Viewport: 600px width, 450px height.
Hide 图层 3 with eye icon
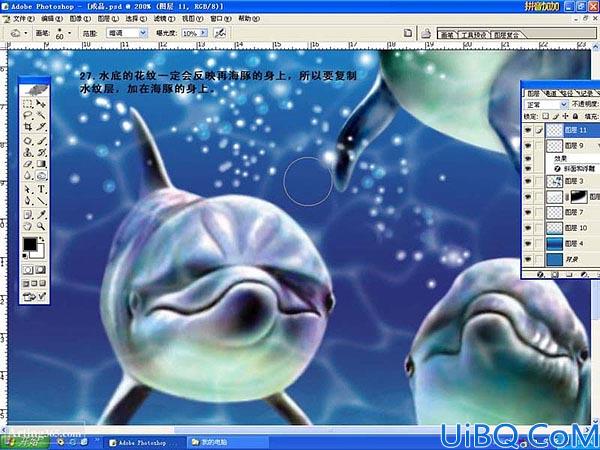point(528,181)
